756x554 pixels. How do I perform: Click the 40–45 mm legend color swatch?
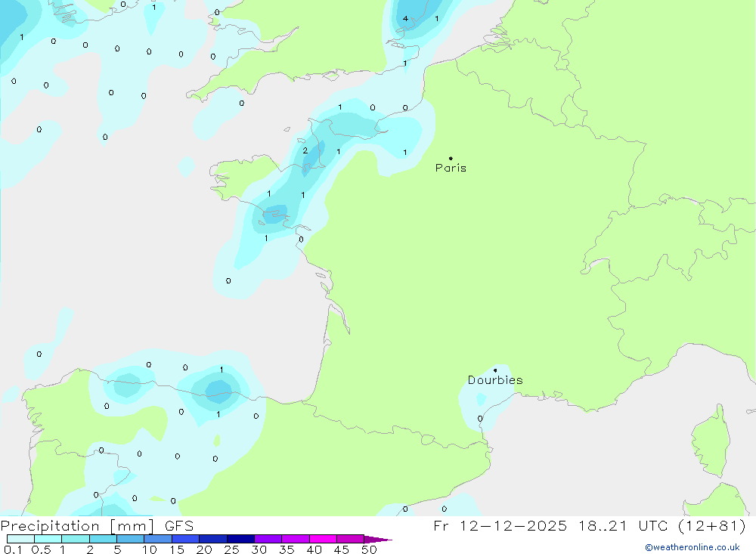tap(323, 539)
